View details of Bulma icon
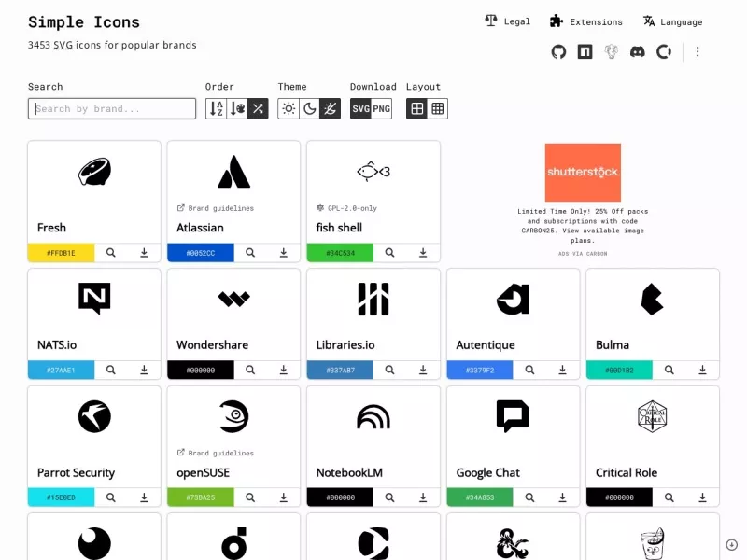The image size is (747, 560). coord(669,370)
